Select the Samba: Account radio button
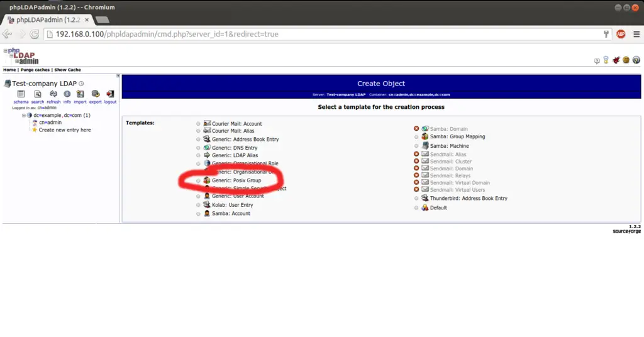Viewport: 644px width, 337px height. click(x=198, y=213)
